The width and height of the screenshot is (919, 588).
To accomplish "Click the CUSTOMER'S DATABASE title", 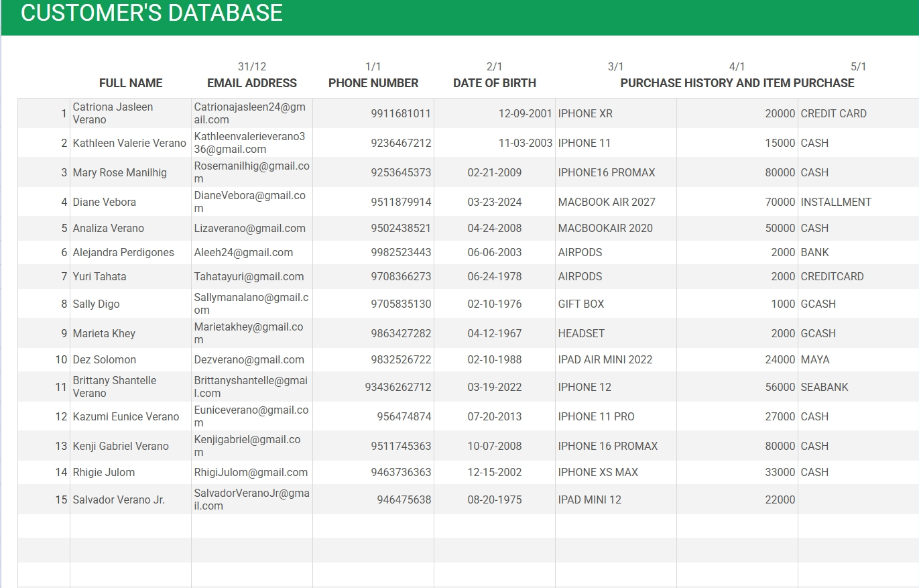I will pos(151,13).
